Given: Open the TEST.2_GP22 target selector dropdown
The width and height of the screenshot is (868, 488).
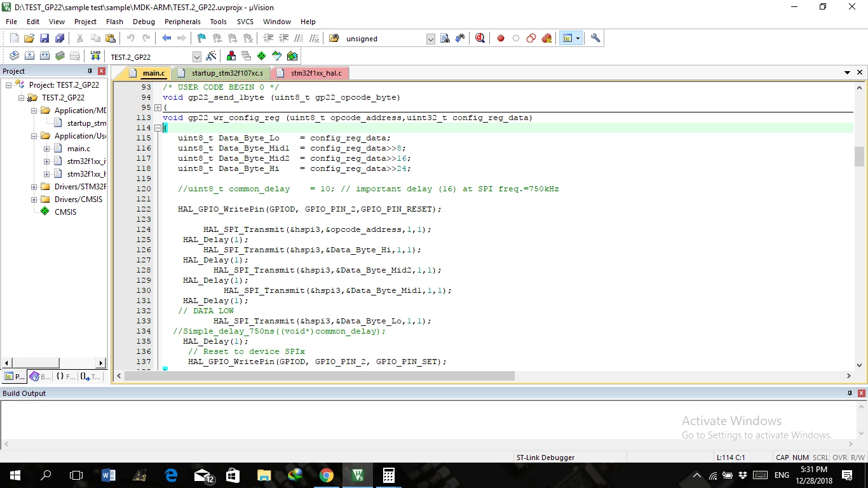Looking at the screenshot, I should [196, 57].
